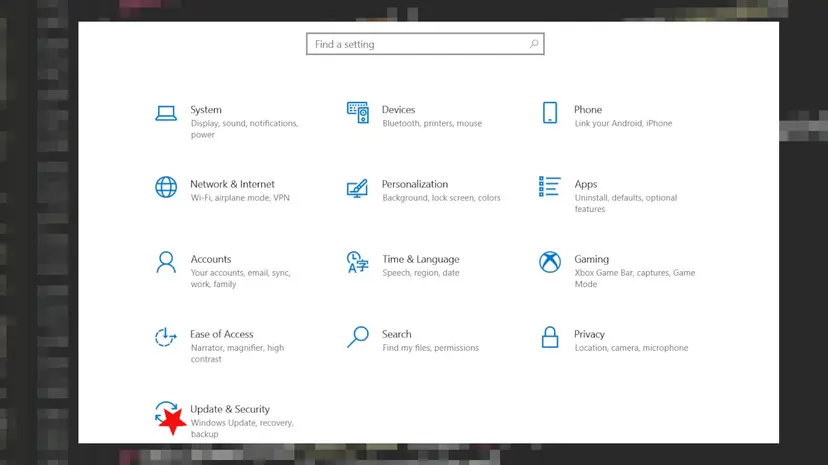This screenshot has height=465, width=828.
Task: Click 'Display, sound, notifications, power' text
Action: (x=244, y=129)
